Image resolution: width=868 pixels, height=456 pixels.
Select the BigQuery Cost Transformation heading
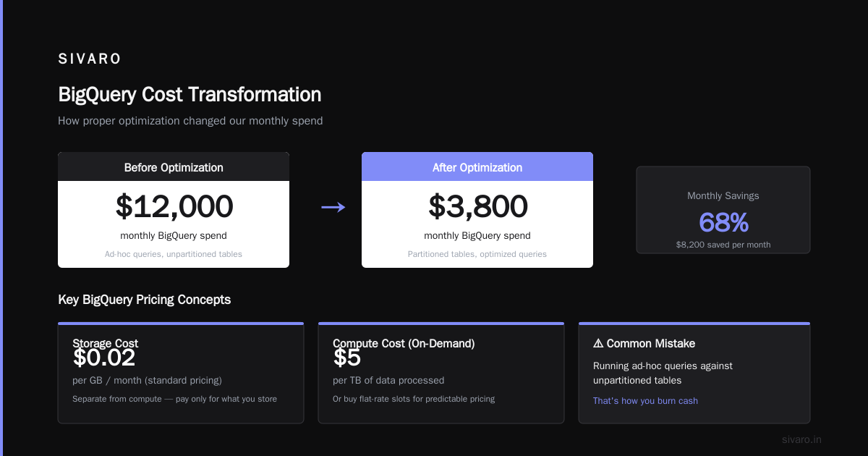(x=190, y=95)
